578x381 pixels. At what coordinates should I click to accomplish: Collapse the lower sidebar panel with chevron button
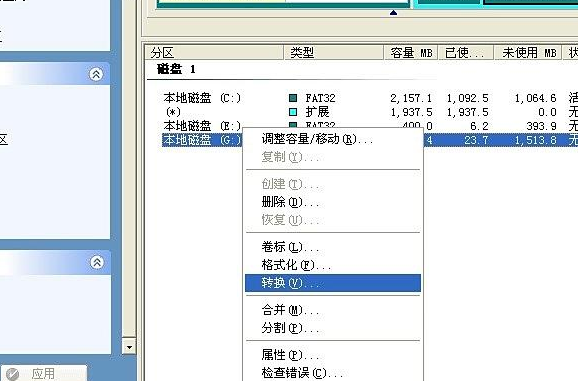tap(97, 262)
